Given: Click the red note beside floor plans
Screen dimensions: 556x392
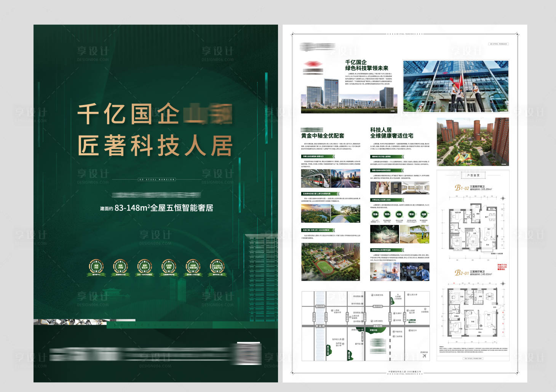Looking at the screenshot, I should click(502, 267).
